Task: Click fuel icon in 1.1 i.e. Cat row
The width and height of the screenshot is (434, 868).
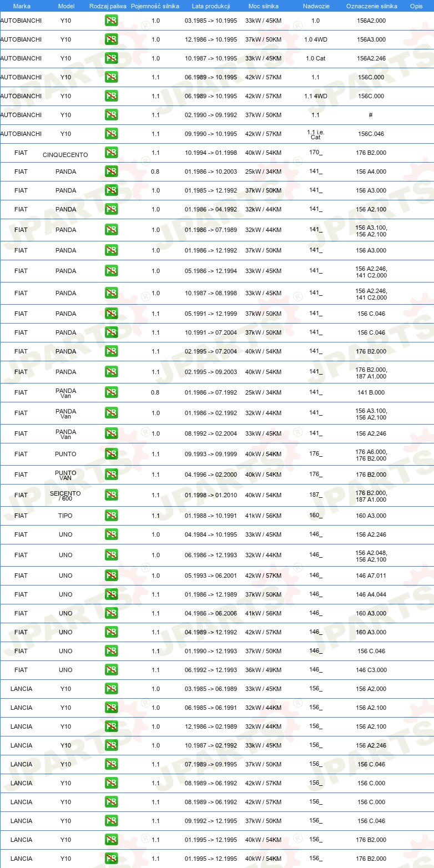Action: coord(111,134)
